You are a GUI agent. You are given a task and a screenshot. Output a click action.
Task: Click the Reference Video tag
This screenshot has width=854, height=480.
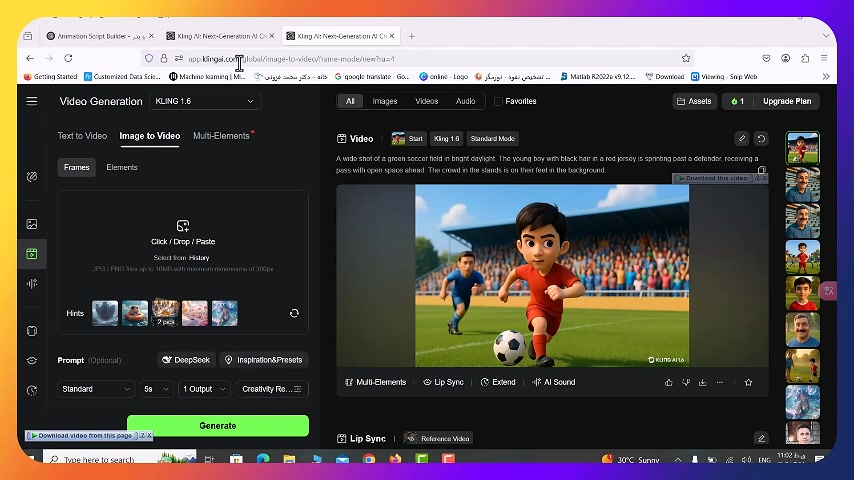pyautogui.click(x=438, y=438)
